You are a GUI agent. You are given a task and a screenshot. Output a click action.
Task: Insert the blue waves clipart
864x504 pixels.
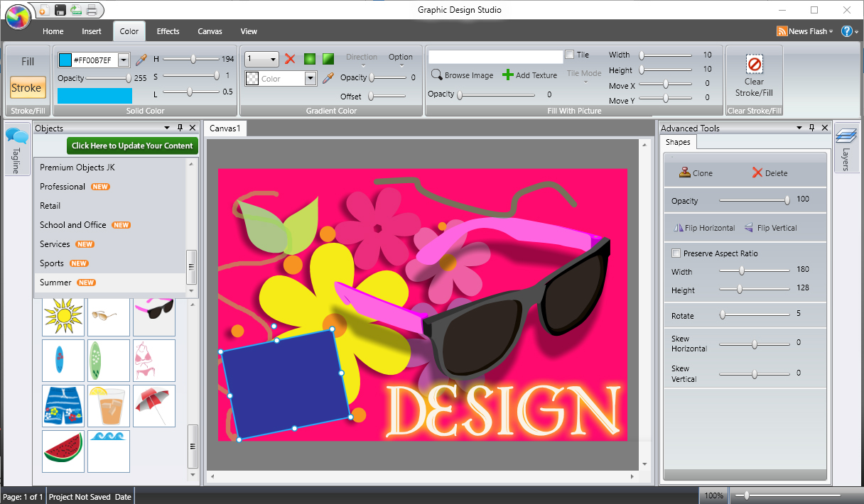point(109,451)
